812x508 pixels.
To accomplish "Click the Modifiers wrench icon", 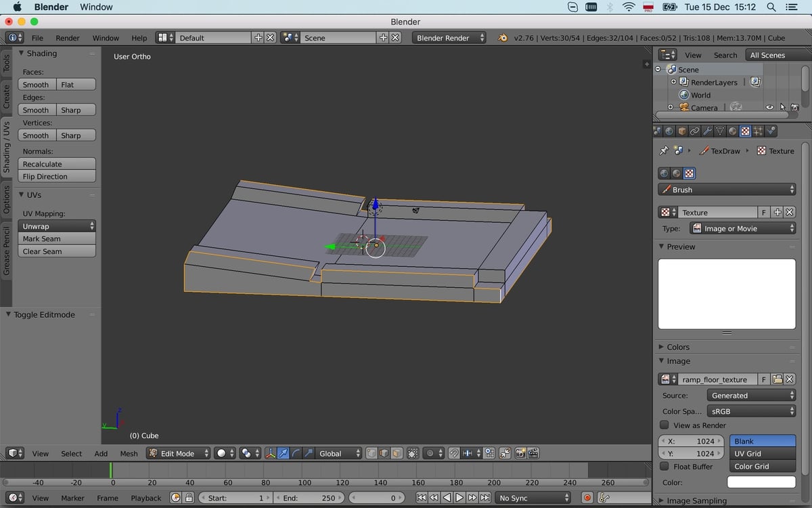I will pyautogui.click(x=708, y=131).
